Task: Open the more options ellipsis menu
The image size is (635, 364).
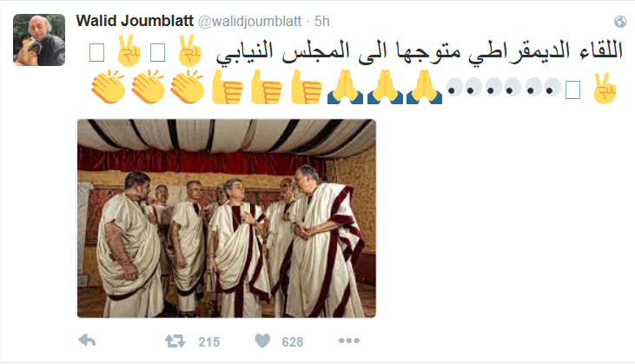Action: [x=349, y=341]
